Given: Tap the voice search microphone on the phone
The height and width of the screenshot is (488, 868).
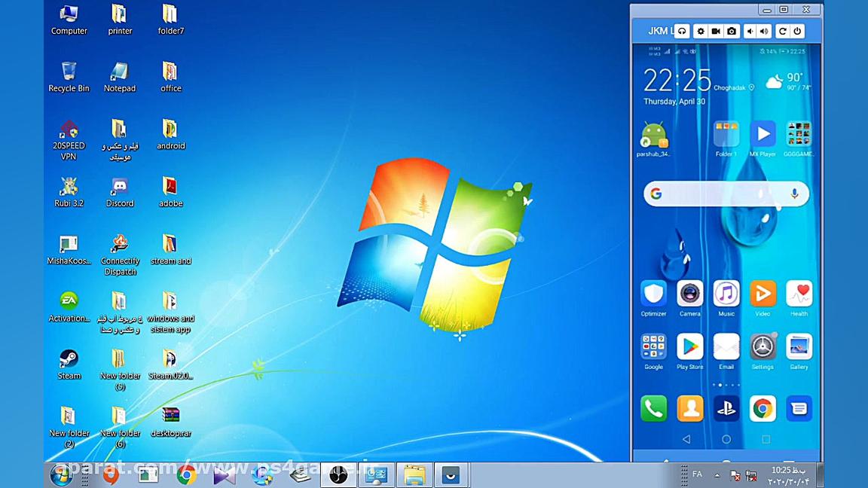Looking at the screenshot, I should pos(794,194).
